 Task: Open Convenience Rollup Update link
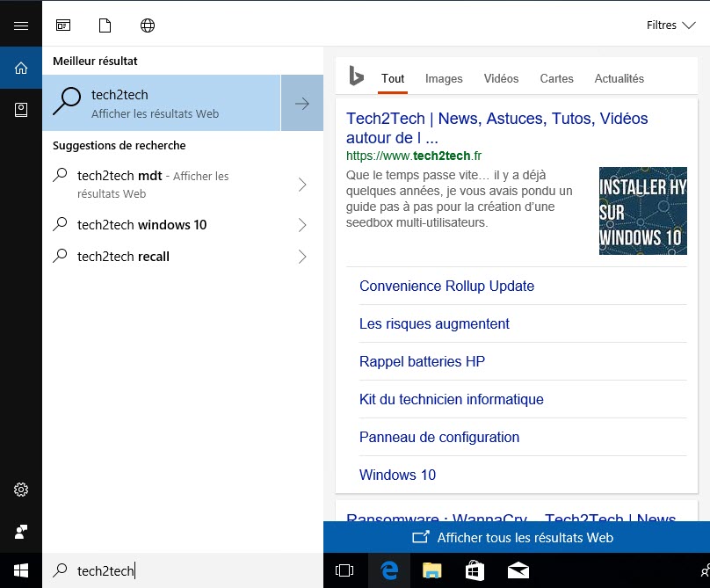446,287
